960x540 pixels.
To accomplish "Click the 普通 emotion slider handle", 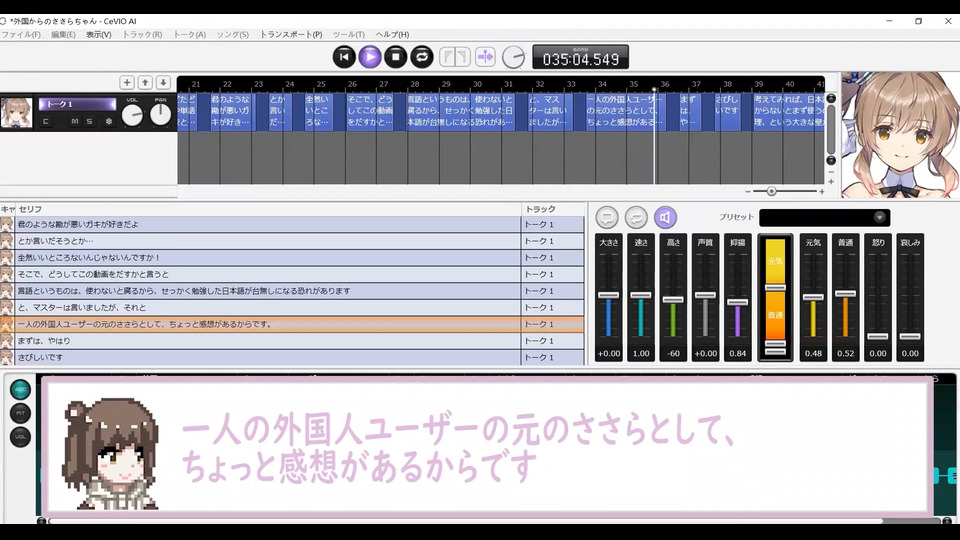I will click(x=846, y=294).
